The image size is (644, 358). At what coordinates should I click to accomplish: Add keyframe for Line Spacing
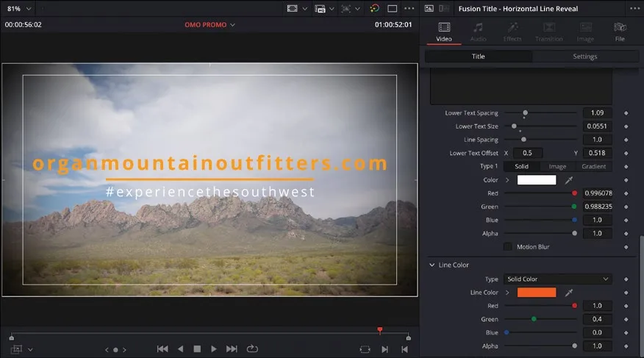[x=626, y=140]
